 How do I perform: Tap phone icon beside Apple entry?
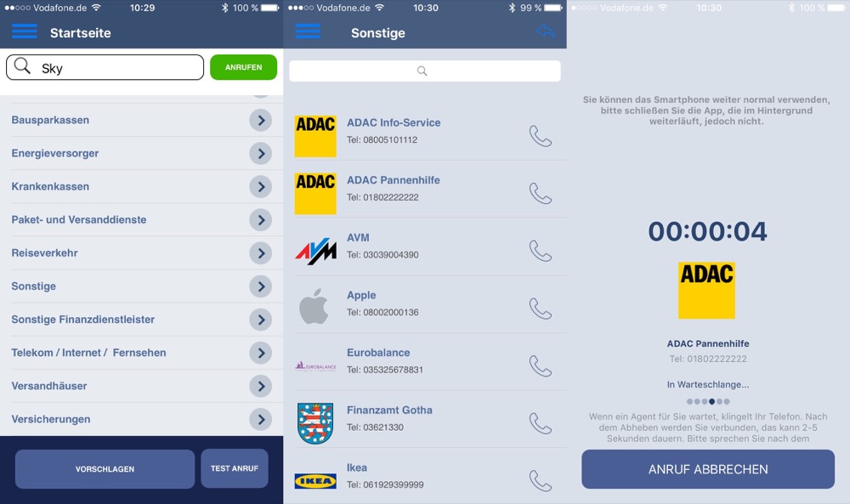pos(541,309)
